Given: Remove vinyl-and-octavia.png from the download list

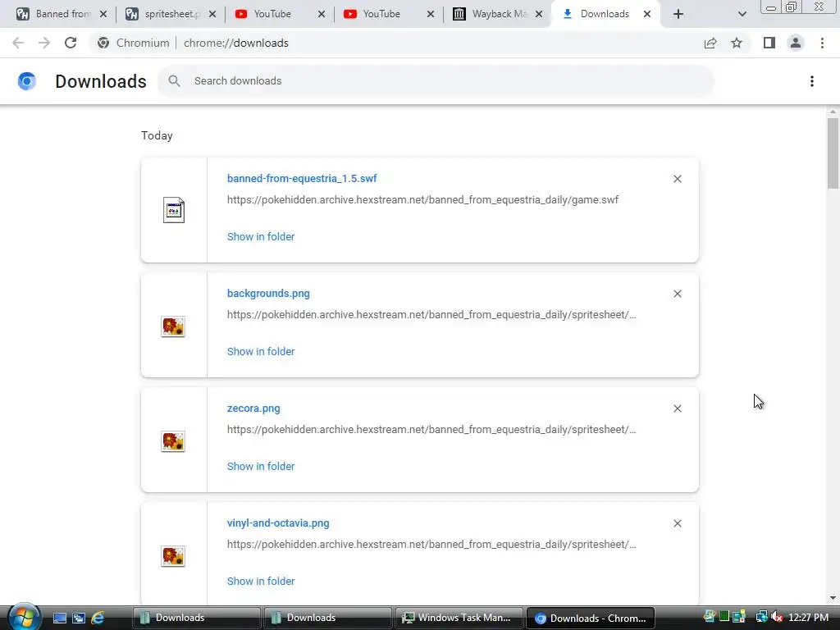Looking at the screenshot, I should pyautogui.click(x=678, y=523).
